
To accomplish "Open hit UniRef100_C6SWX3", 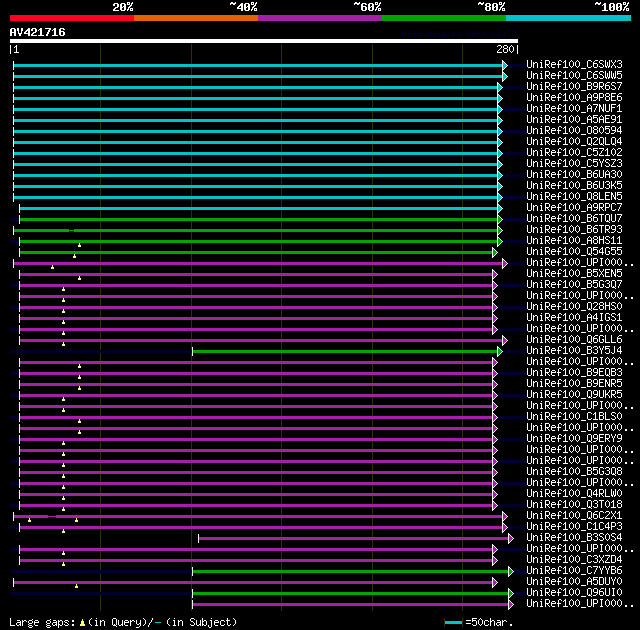I will (x=574, y=64).
